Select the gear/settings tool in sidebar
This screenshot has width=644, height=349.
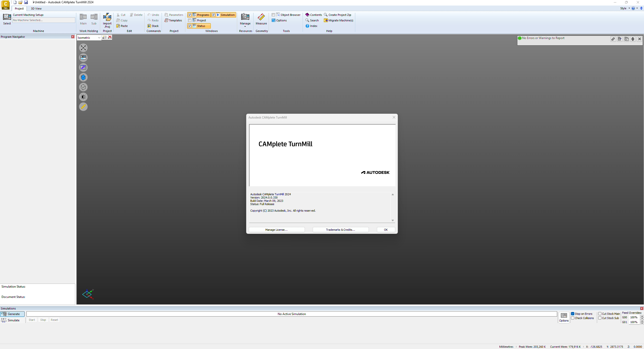coord(83,97)
